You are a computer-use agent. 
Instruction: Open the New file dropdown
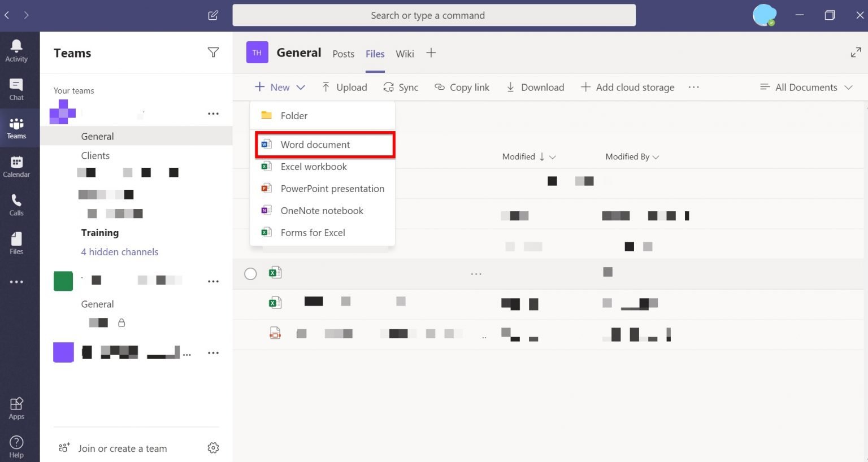tap(280, 87)
